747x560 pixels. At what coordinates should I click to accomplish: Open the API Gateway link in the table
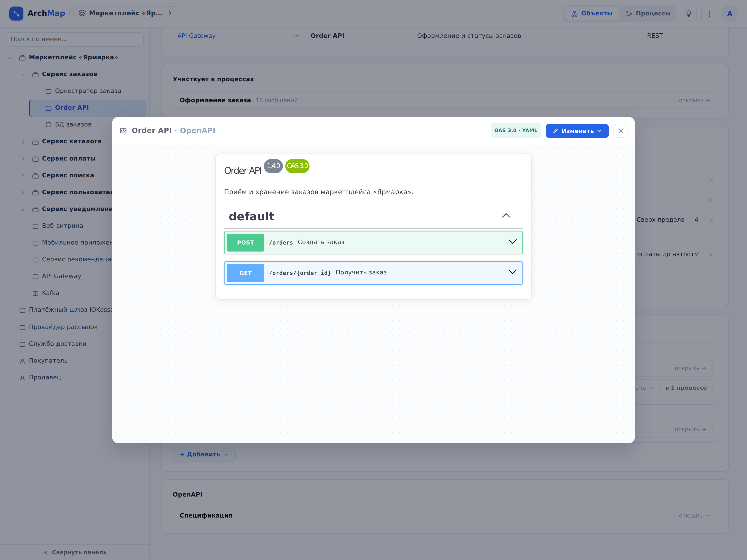[196, 36]
